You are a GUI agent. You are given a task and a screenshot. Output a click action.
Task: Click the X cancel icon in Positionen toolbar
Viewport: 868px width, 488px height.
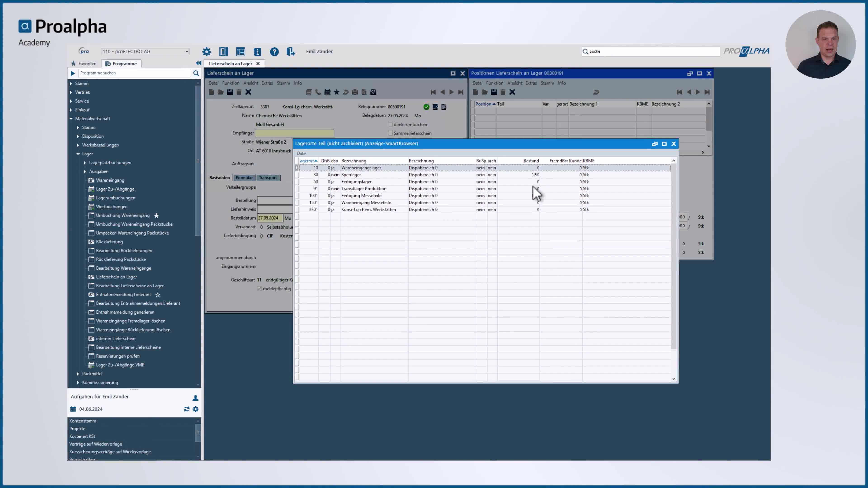(512, 92)
